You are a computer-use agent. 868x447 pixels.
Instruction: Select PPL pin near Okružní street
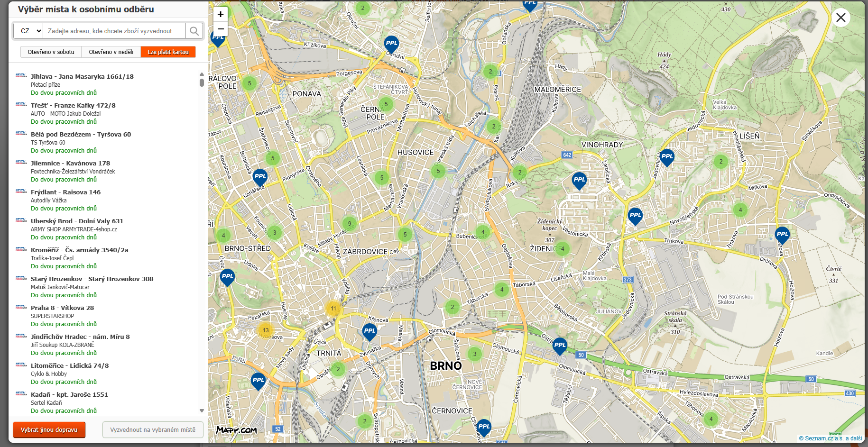(x=391, y=44)
